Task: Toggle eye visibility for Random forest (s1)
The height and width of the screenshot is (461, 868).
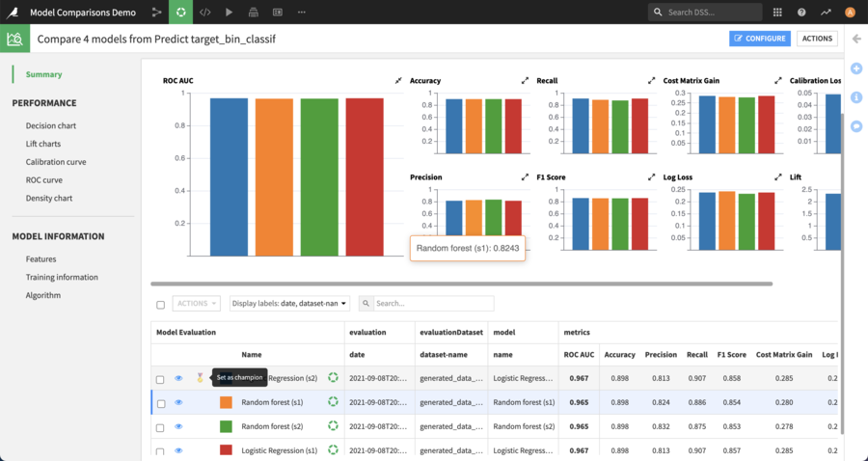Action: click(178, 402)
